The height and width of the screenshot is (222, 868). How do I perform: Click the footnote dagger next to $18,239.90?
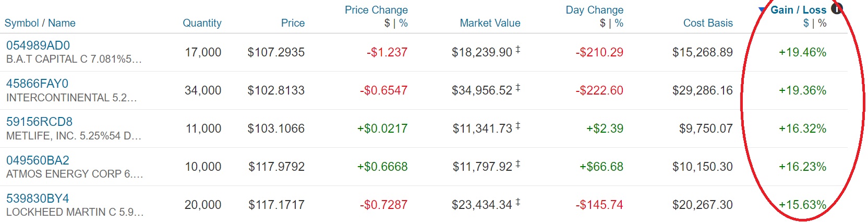[x=518, y=50]
